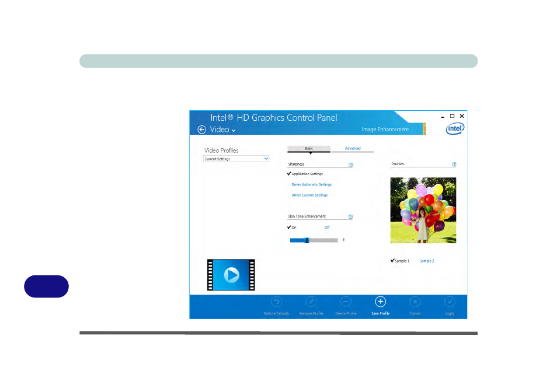
Task: Click the "Preview" section label
Action: [398, 164]
